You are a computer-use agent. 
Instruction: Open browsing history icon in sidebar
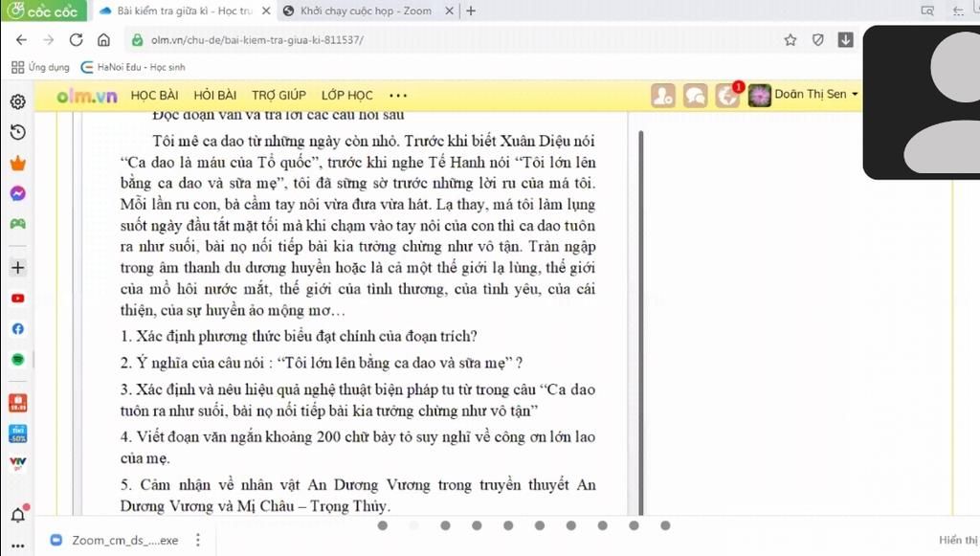[17, 132]
